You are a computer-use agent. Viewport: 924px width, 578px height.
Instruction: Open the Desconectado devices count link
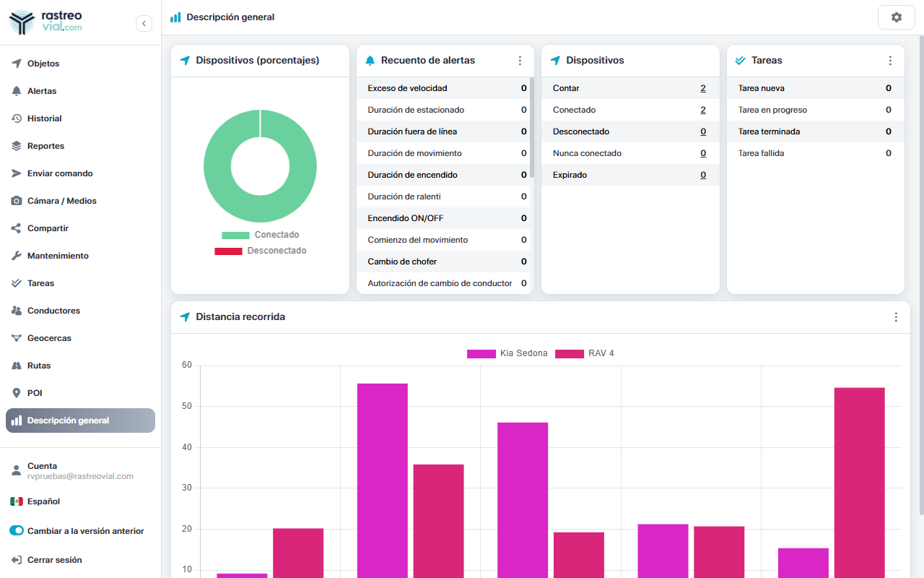point(703,131)
